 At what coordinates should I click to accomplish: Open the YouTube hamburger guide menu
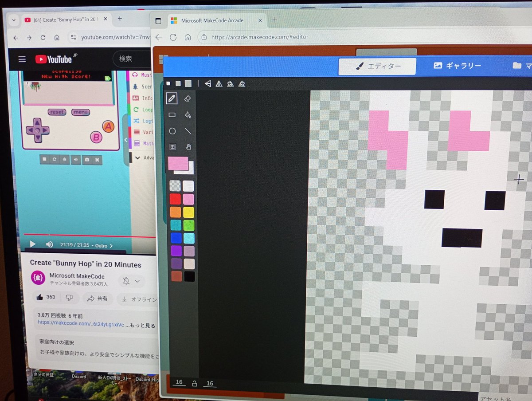(x=22, y=59)
